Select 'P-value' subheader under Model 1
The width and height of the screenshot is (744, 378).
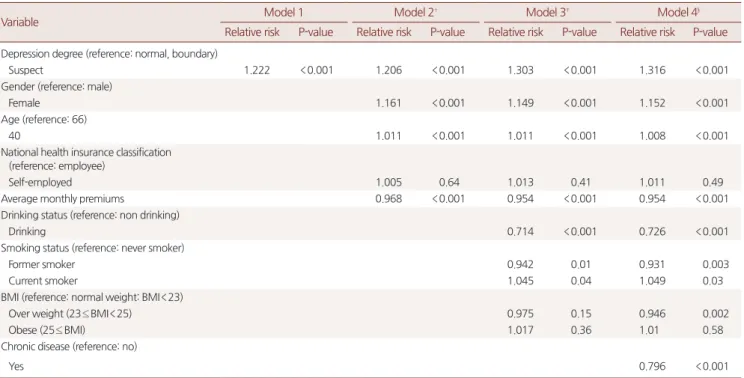(316, 32)
